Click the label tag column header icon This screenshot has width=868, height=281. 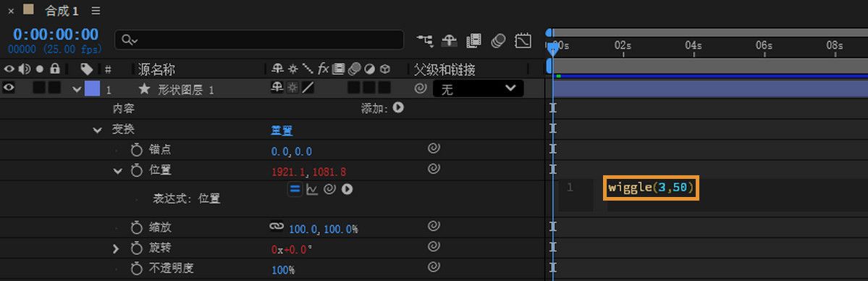[x=86, y=70]
